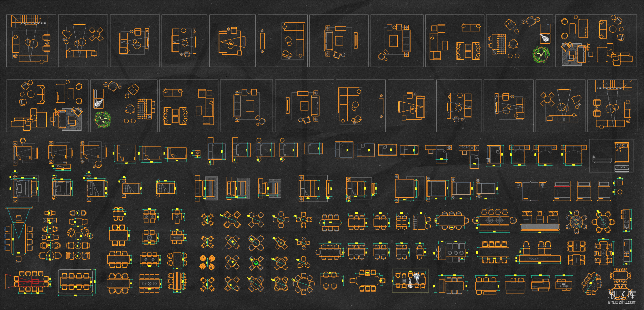Click the shuaziku.com watermark text
This screenshot has height=310, width=644.
(622, 302)
